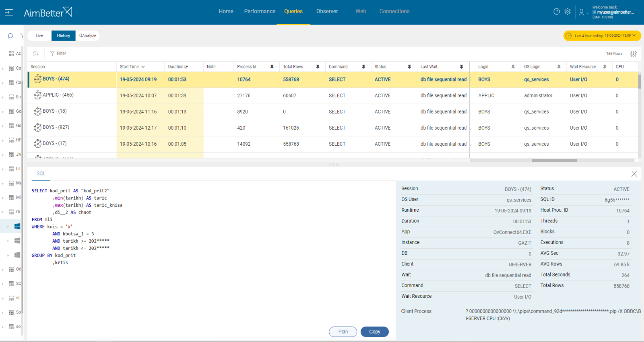Pin the Last Wait column

(462, 67)
